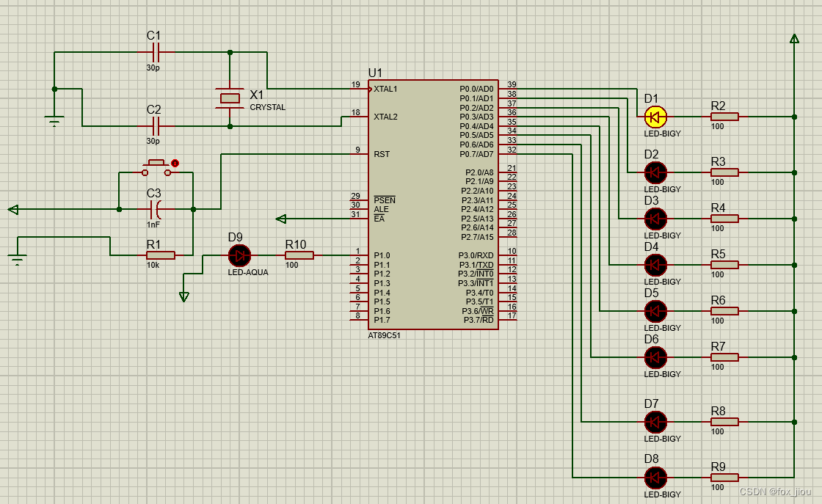Click the P0.7/AD7 pin label

point(476,154)
